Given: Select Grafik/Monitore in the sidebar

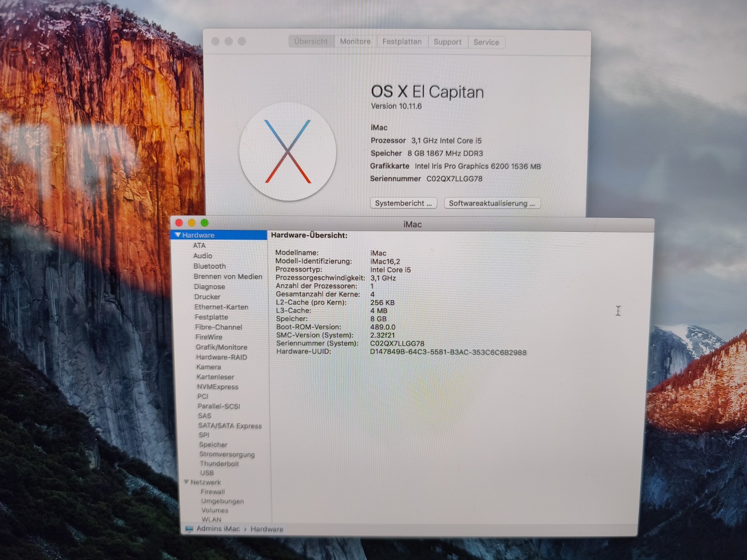Looking at the screenshot, I should 222,347.
